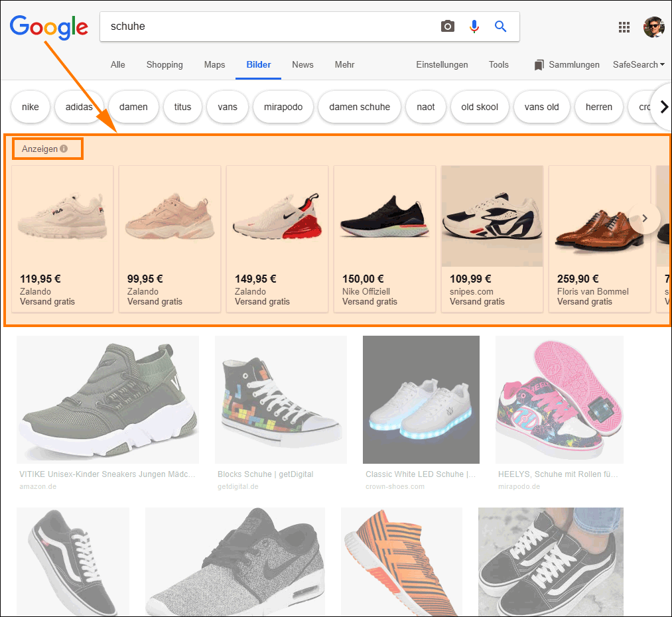Select the naot suggestion chip
Screen dimensions: 672x617
tap(426, 107)
